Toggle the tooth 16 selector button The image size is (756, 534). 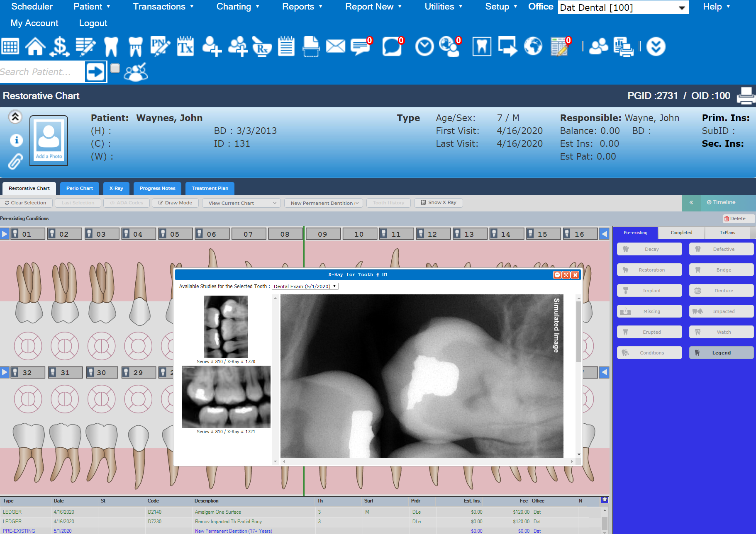click(580, 234)
